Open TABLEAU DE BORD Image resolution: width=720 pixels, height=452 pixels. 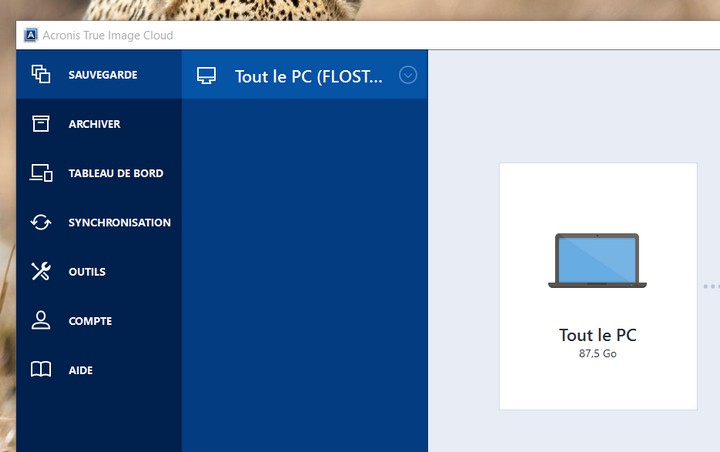[x=99, y=173]
